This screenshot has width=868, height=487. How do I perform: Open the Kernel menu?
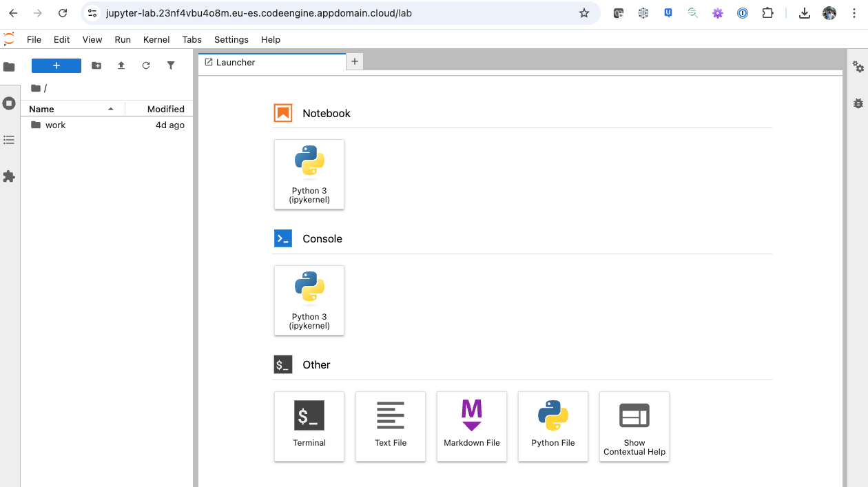pos(156,39)
